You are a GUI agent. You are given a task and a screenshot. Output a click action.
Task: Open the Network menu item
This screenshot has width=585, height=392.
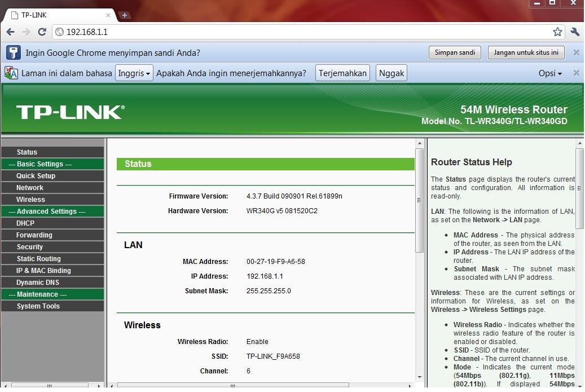(52, 188)
